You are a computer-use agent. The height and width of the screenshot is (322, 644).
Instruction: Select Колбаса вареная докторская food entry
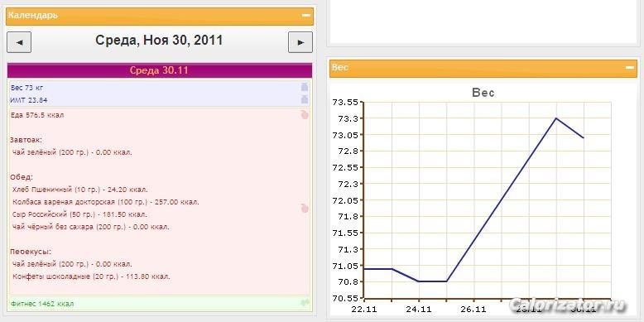(x=106, y=202)
